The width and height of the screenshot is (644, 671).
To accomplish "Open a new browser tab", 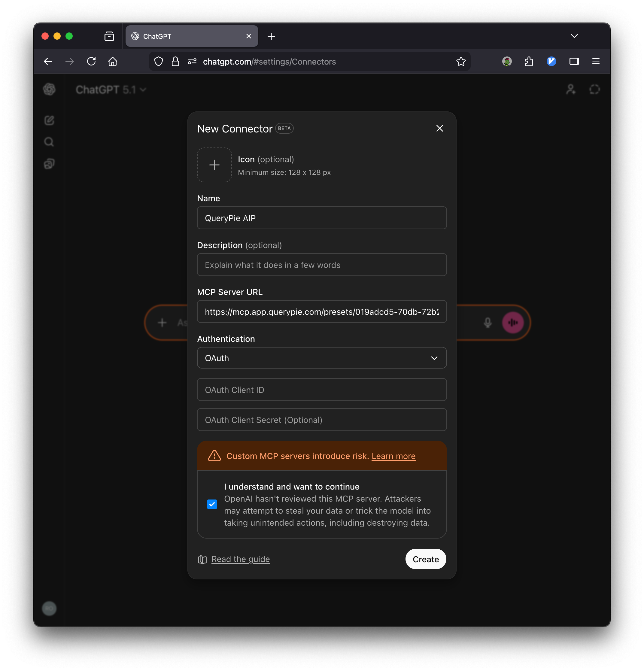I will point(271,36).
